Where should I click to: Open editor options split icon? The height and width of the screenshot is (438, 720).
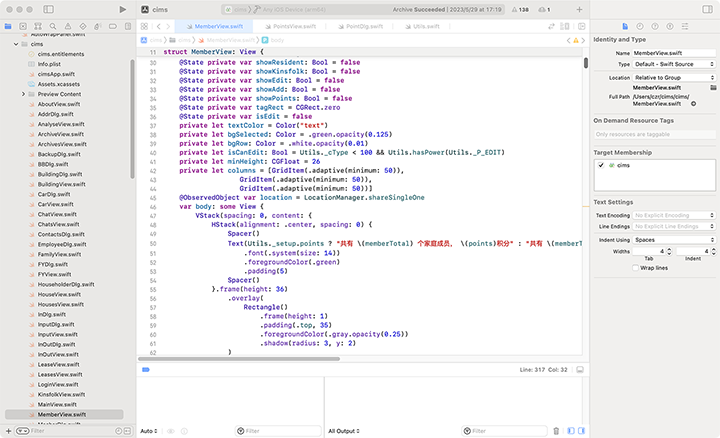coord(565,26)
